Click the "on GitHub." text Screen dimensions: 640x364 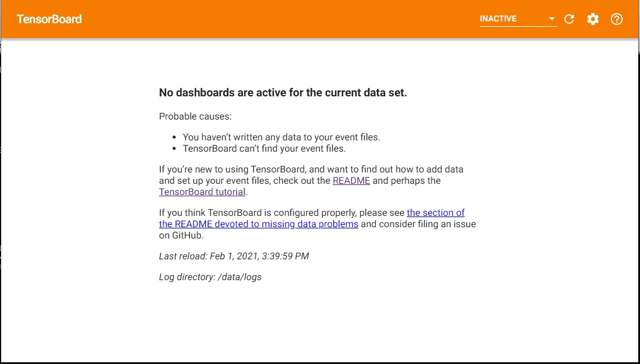point(182,236)
